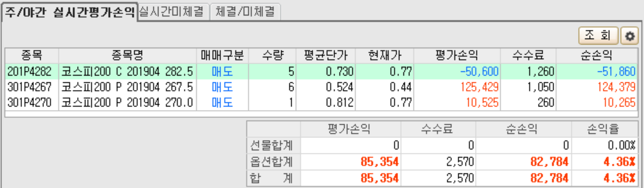Screen dimensions: 644x188
Task: Click the 종목명 column header
Action: (x=127, y=55)
